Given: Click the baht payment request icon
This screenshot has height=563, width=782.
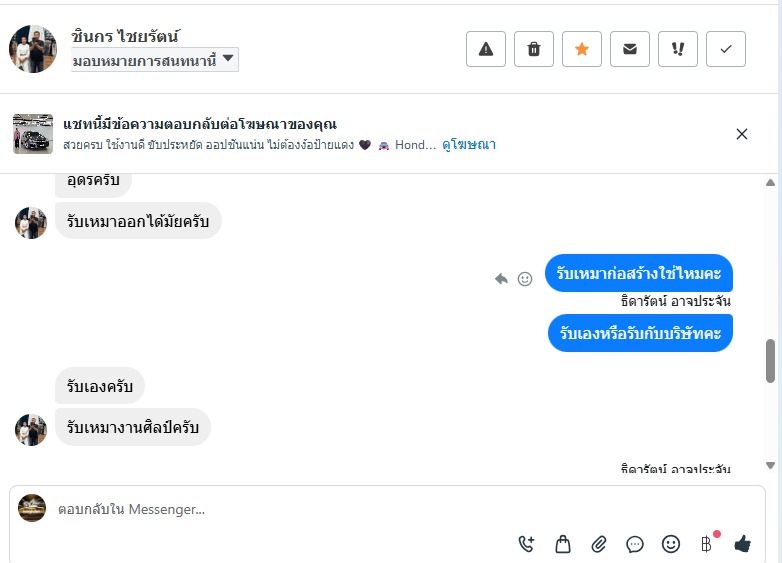Looking at the screenshot, I should click(706, 544).
